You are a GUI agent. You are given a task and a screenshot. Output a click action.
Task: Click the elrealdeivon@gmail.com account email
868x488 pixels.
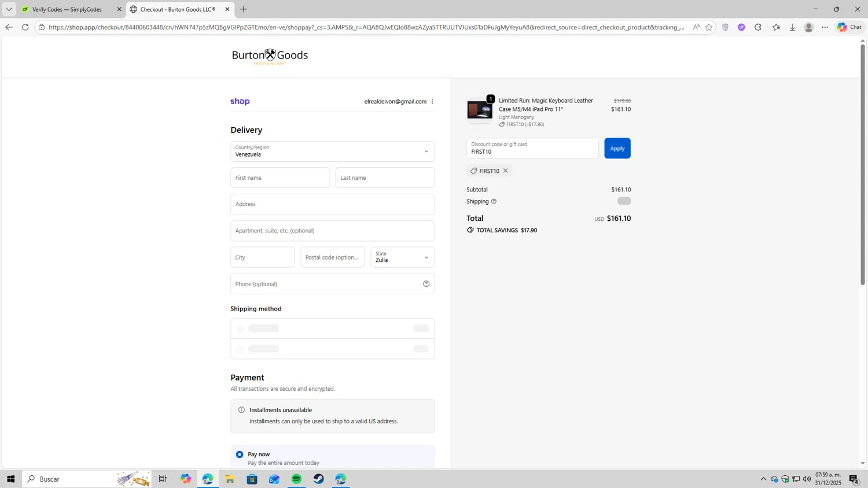[395, 102]
